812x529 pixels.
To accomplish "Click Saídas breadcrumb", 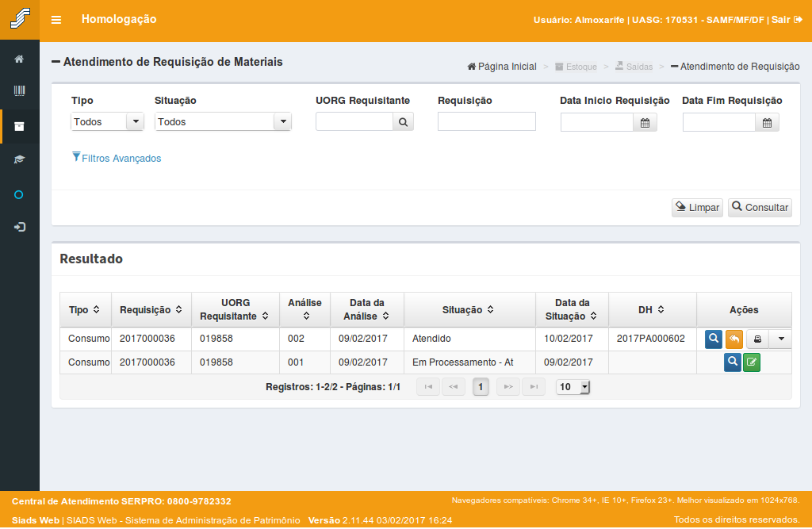I will (634, 67).
